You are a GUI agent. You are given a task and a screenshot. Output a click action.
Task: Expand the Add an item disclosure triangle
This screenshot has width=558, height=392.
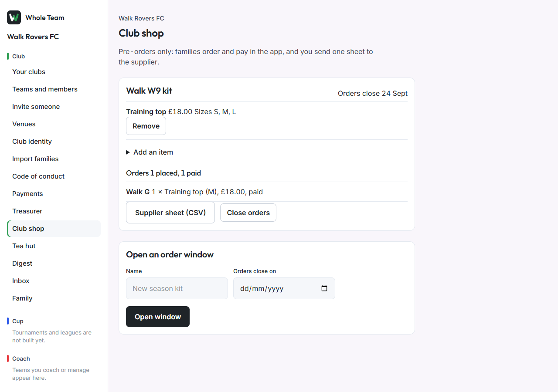128,152
